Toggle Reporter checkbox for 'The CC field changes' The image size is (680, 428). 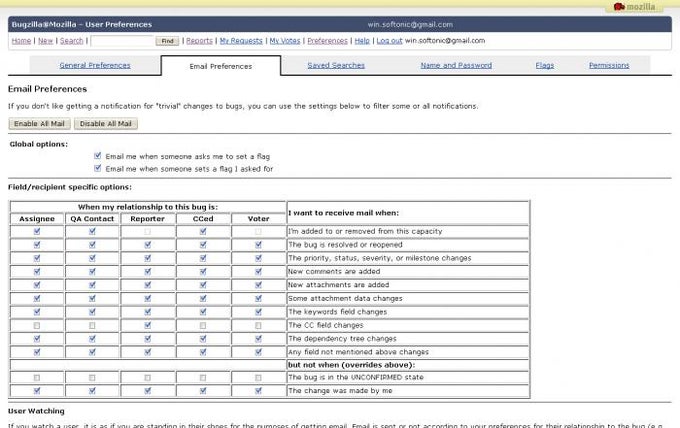[x=148, y=326]
